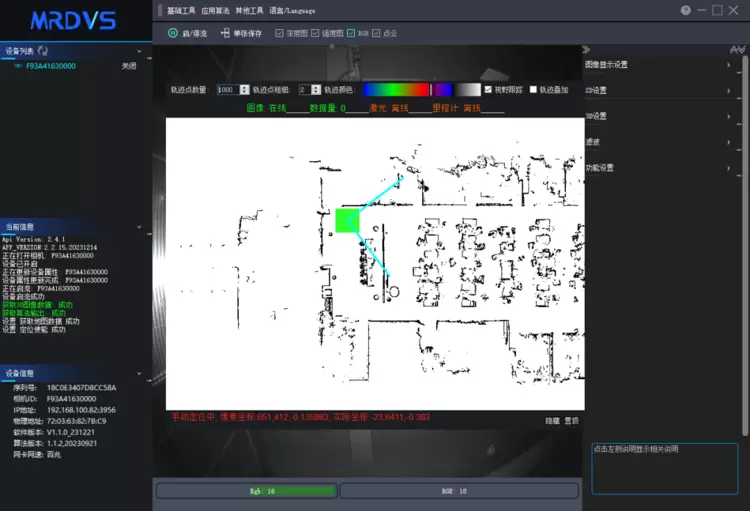
Task: Click the green robot position marker on map
Action: [347, 220]
